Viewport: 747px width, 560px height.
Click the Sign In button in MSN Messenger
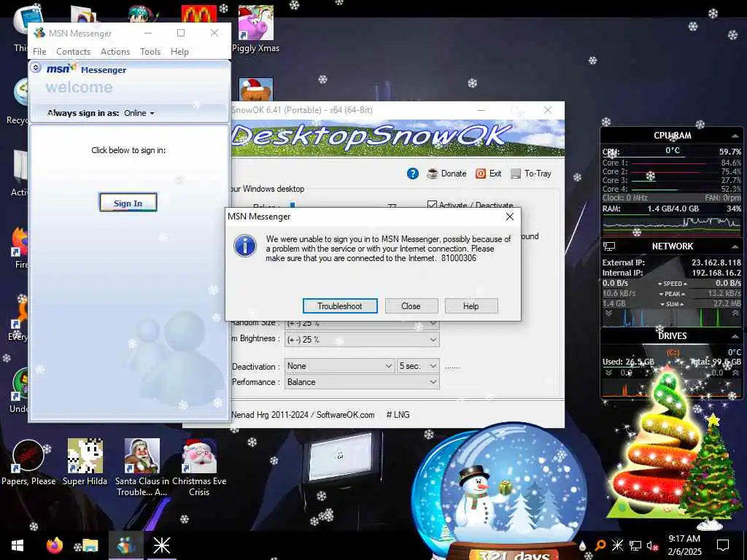pos(128,203)
